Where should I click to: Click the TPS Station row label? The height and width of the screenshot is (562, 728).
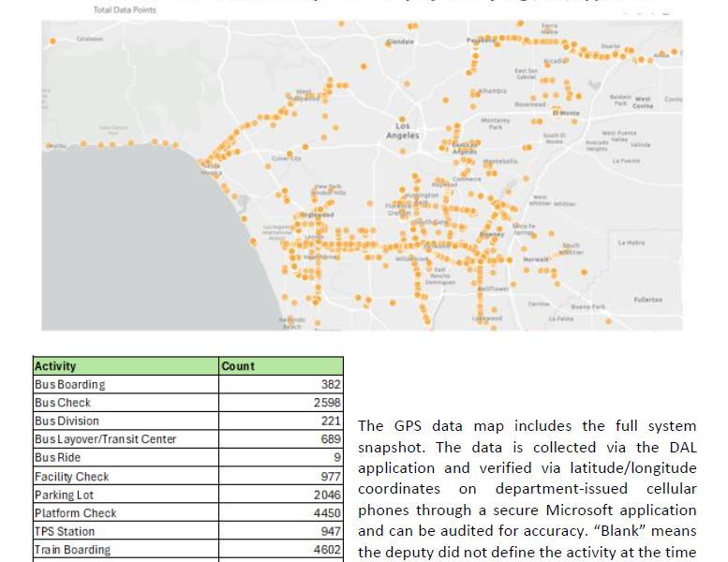pos(64,532)
